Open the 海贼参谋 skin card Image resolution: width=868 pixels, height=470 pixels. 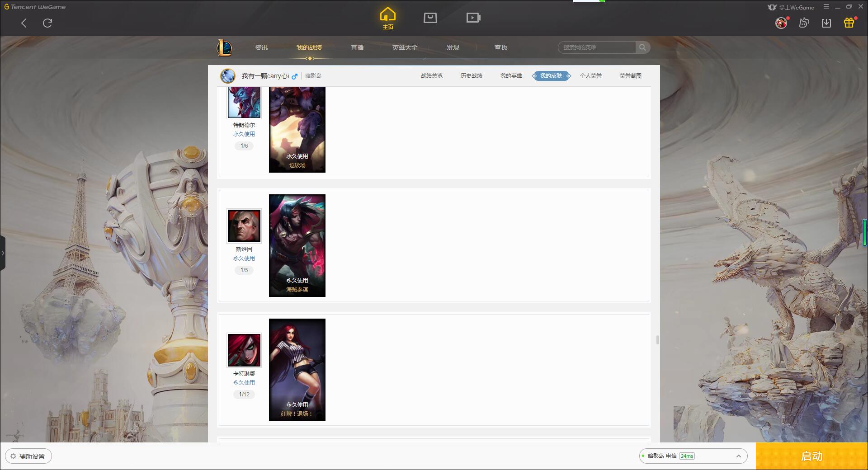click(297, 245)
